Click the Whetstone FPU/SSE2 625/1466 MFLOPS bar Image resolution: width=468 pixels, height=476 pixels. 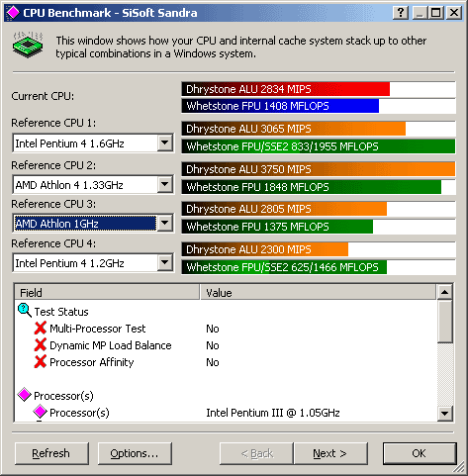pos(284,267)
